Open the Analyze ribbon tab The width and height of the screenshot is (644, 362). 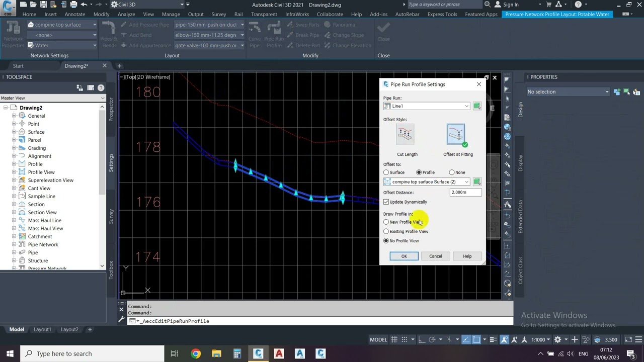tap(126, 14)
